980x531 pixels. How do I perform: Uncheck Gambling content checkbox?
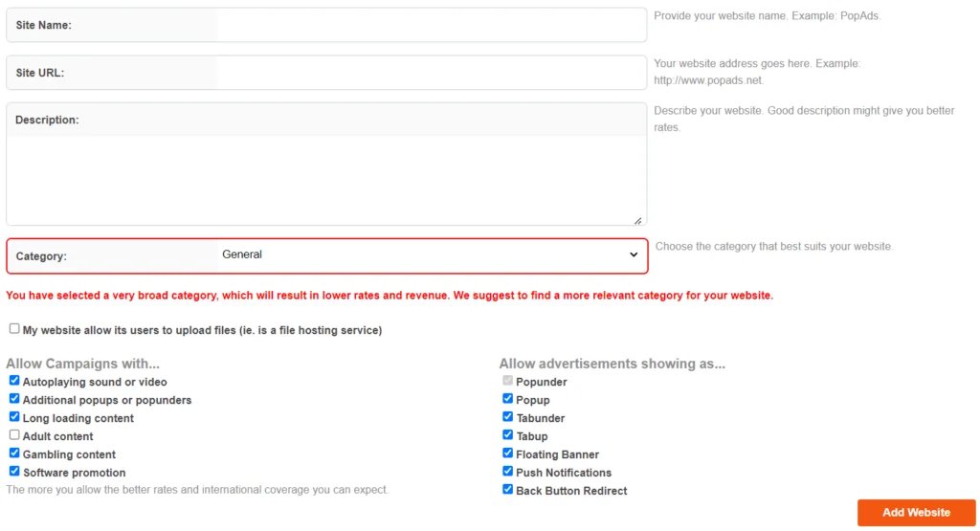[x=14, y=453]
